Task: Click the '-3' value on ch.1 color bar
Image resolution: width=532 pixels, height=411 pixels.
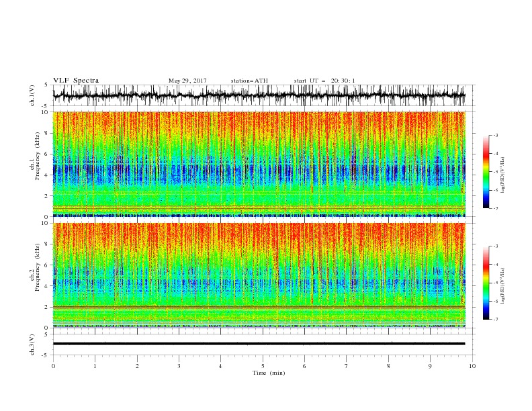Action: (495, 135)
